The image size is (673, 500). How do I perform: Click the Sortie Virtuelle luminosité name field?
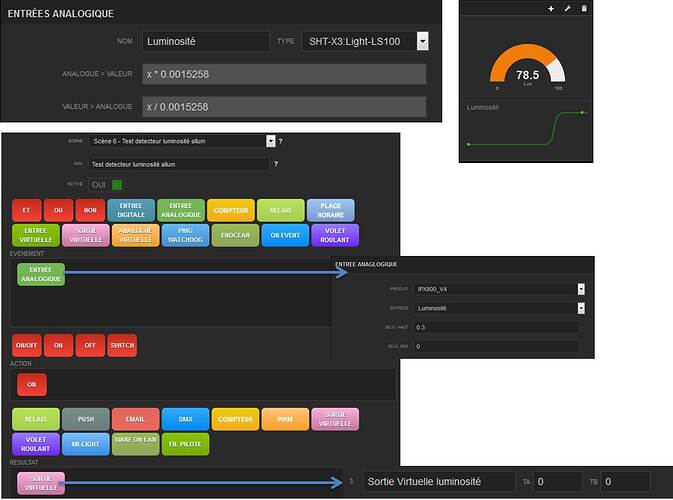(x=438, y=482)
